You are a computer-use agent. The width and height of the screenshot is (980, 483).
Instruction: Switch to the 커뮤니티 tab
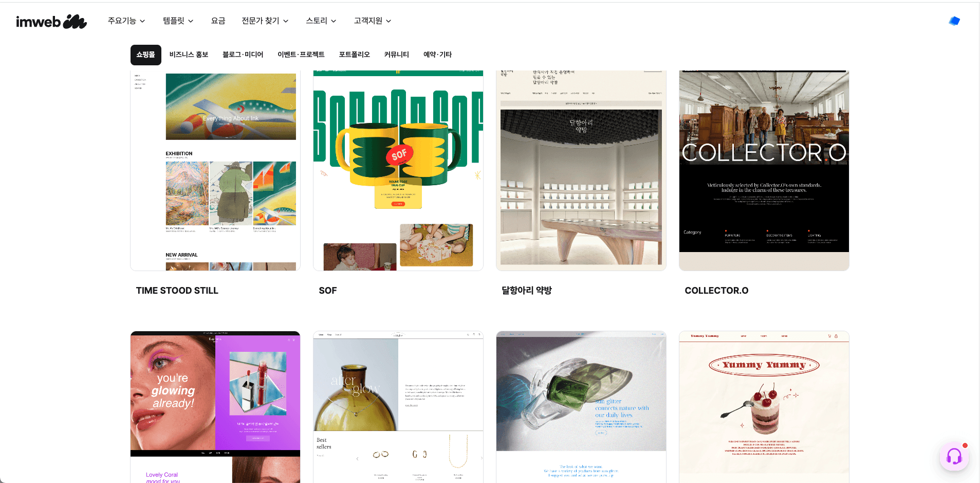click(397, 55)
